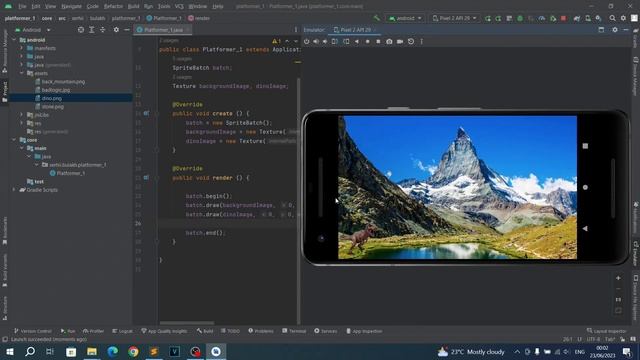Screen dimensions: 640x360
Task: Open Emulator panel settings gear
Action: [615, 30]
